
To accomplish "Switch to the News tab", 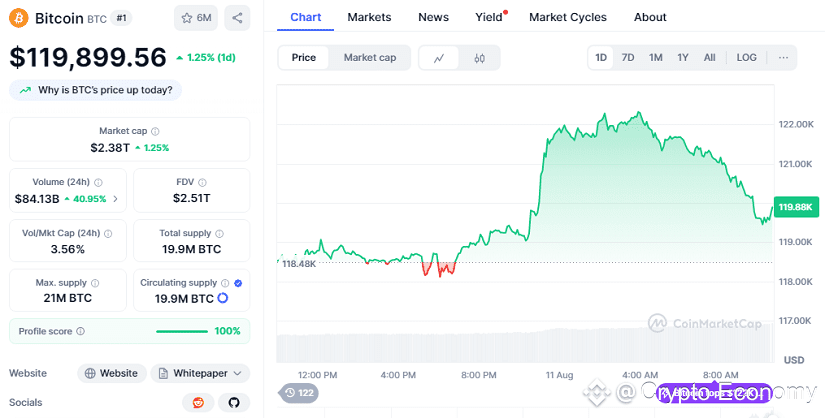I will click(434, 17).
